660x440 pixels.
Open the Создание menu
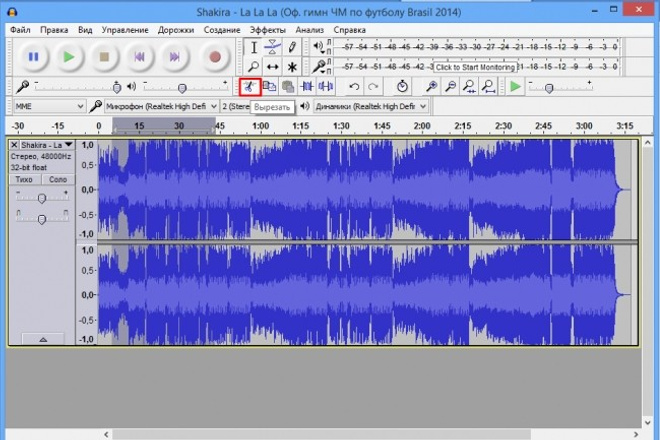pos(222,30)
